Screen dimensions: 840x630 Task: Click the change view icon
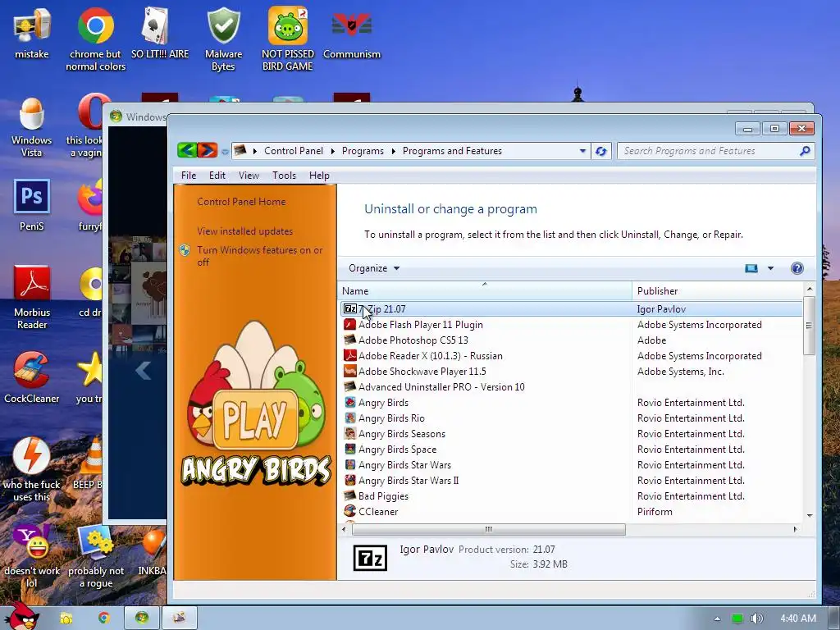tap(751, 268)
